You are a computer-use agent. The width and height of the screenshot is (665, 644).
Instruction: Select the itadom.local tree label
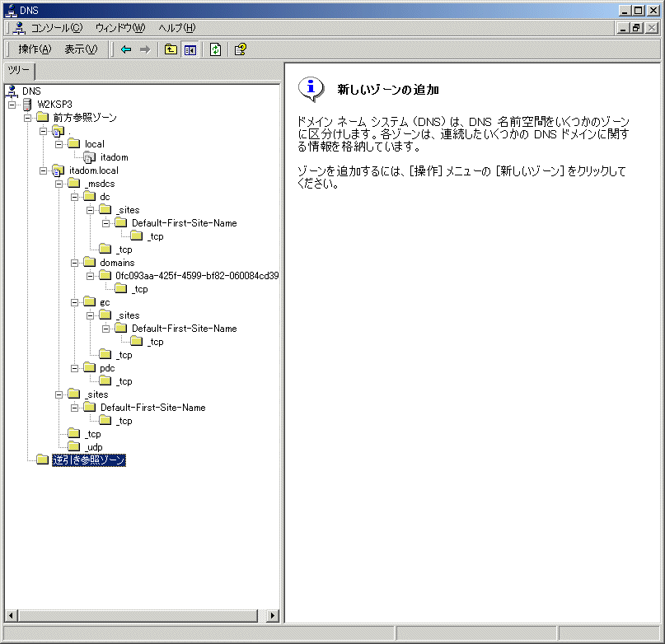click(94, 170)
